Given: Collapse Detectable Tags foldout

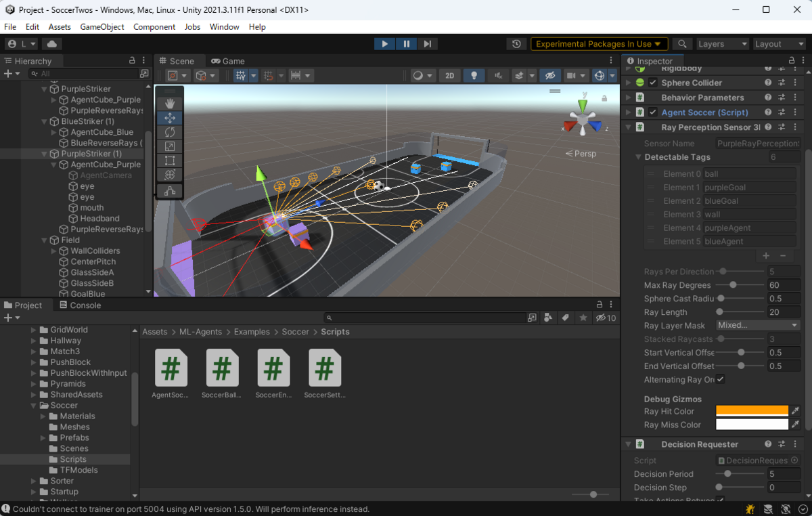Looking at the screenshot, I should 638,157.
